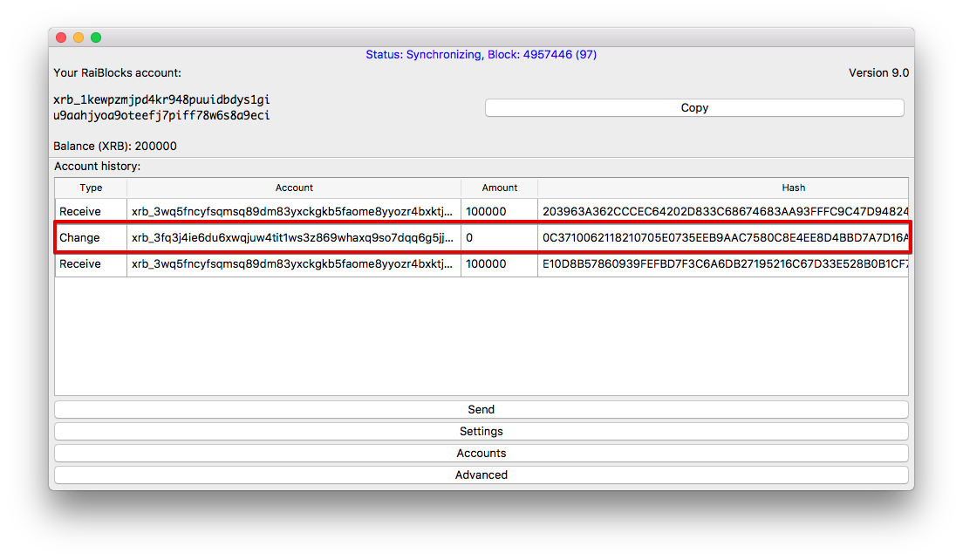The width and height of the screenshot is (963, 560).
Task: Click the Hash column header
Action: point(723,188)
